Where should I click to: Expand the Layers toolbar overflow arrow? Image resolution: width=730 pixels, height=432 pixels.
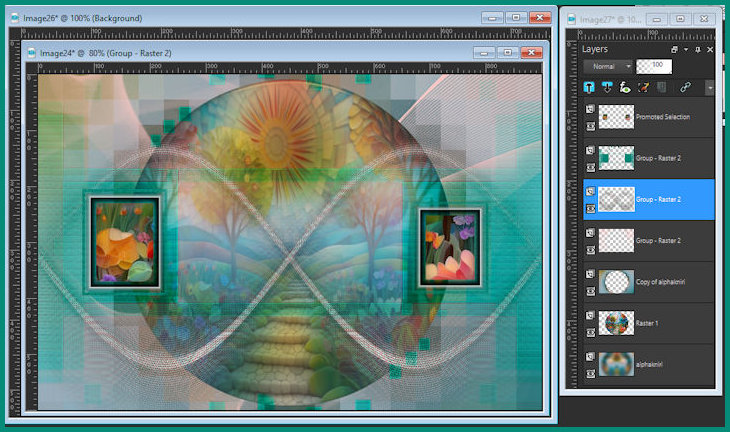(709, 87)
